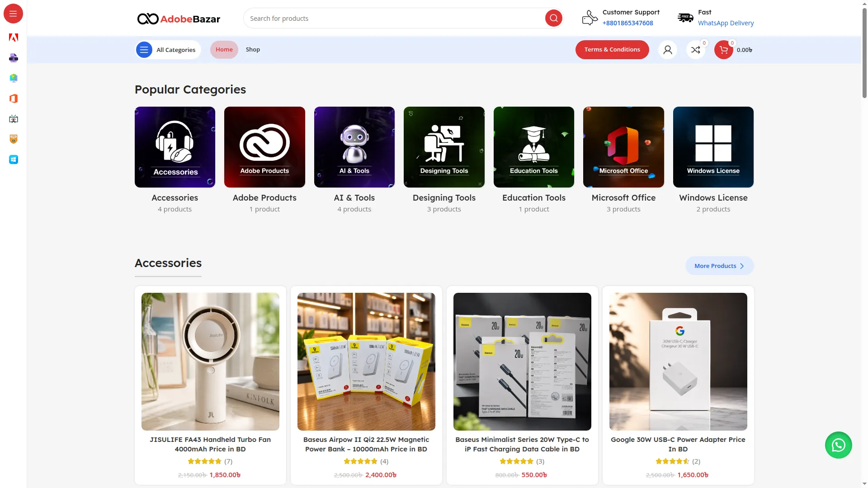Open the JISULIFE FA43 fan product image
This screenshot has width=868, height=488.
tap(210, 361)
